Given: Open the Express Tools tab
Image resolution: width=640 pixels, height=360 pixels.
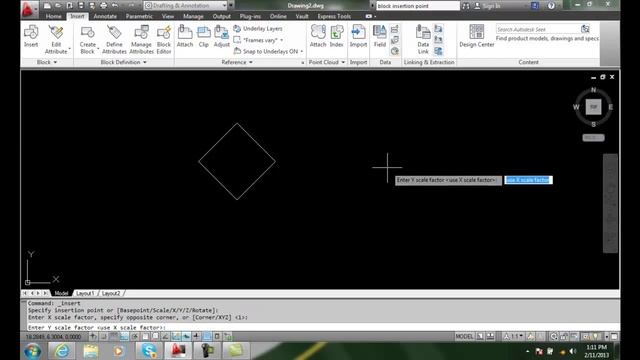Looking at the screenshot, I should 334,16.
